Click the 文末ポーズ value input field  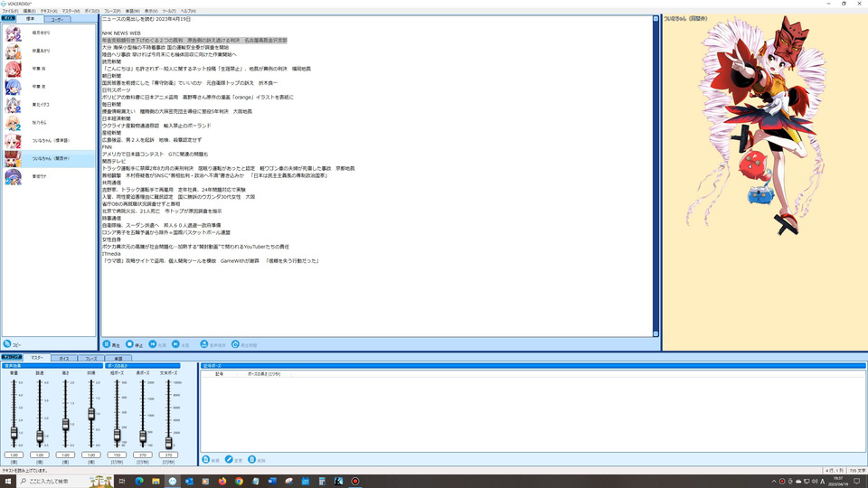[x=168, y=455]
